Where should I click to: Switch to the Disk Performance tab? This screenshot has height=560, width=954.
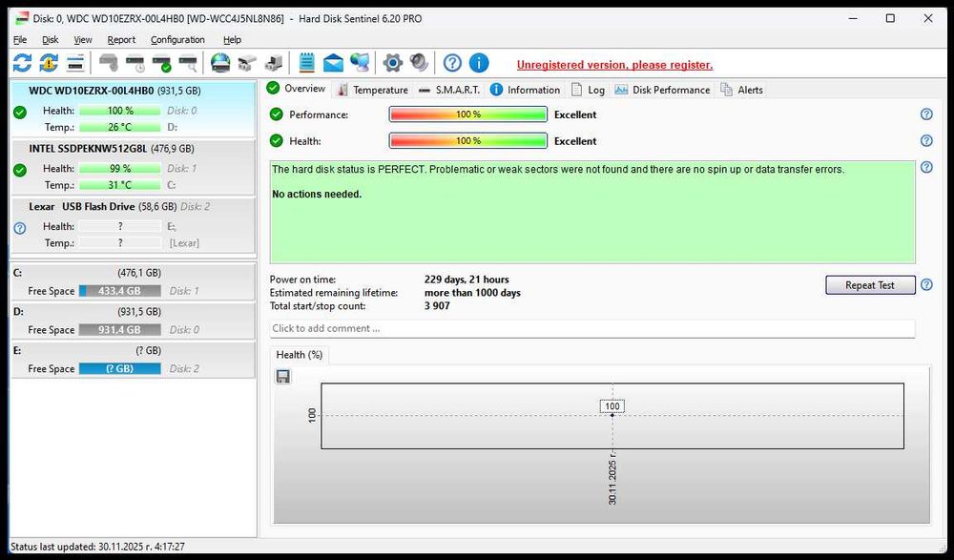click(x=663, y=90)
